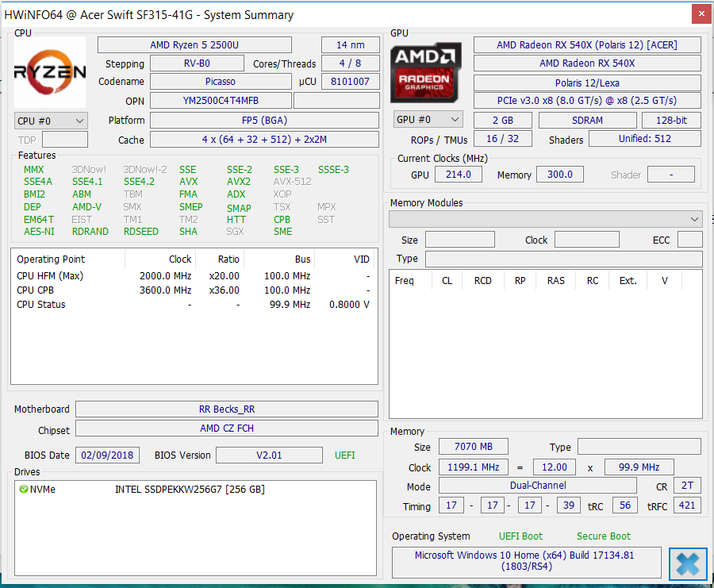Screen dimensions: 714x588
Task: Click the greyed AVX-512 feature label
Action: tap(292, 182)
